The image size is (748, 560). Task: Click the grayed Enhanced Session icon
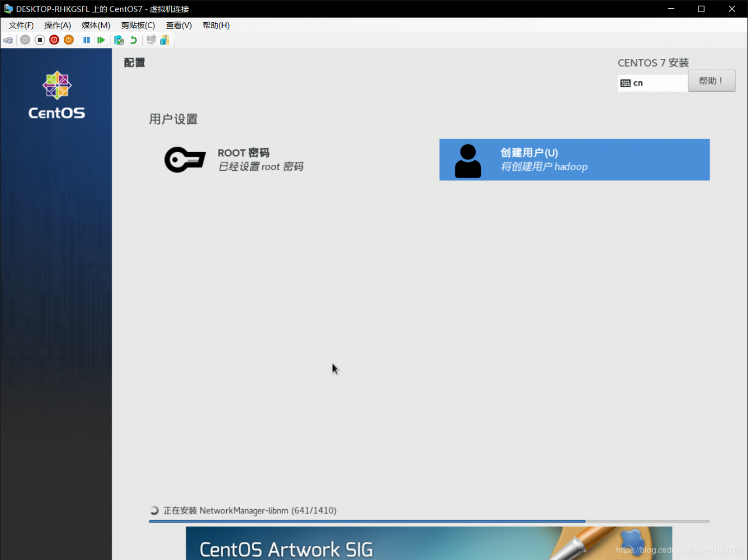pos(151,40)
